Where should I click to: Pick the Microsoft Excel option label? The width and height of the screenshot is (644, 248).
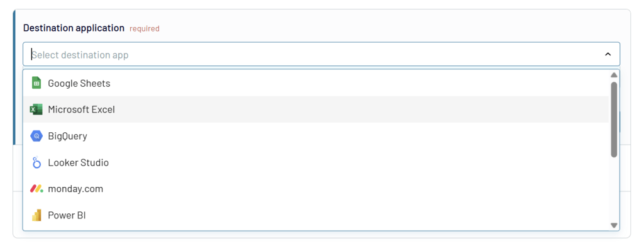tap(81, 110)
